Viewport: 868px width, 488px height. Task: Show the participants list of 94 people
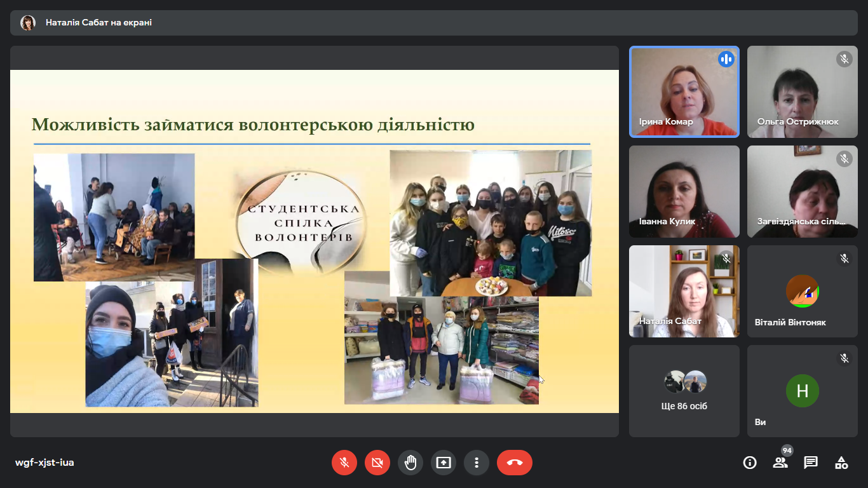(x=780, y=463)
